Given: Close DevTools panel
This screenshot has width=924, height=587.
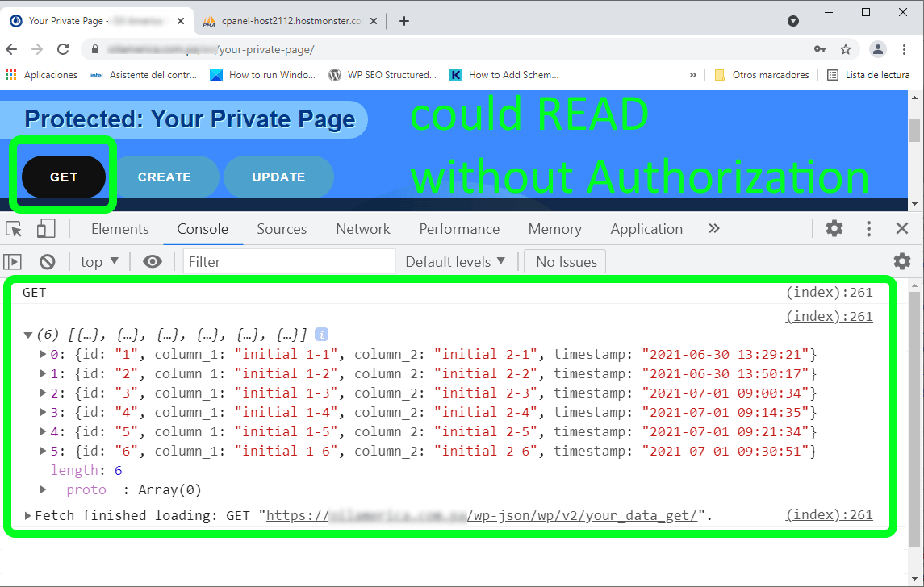Looking at the screenshot, I should click(x=902, y=228).
